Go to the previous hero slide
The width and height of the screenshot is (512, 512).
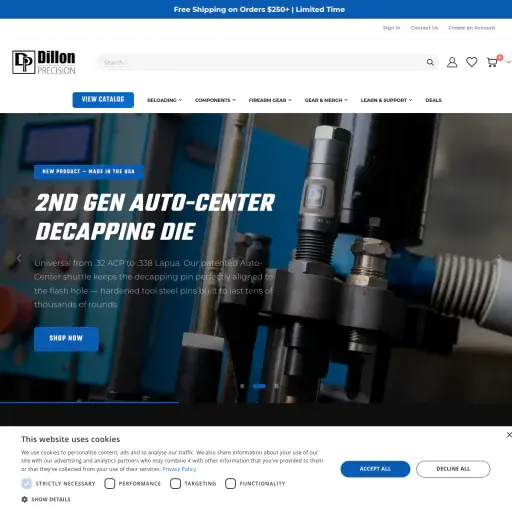[x=19, y=258]
